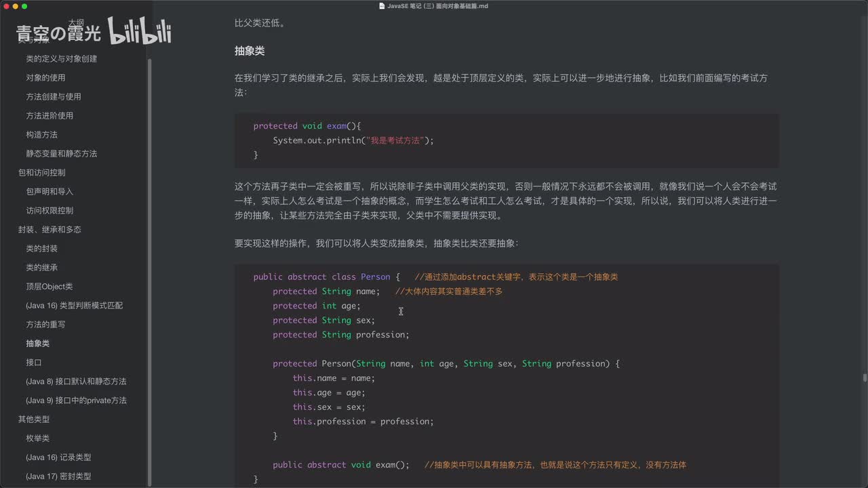Click the active 抽象类 outline item
The image size is (868, 488).
click(37, 344)
